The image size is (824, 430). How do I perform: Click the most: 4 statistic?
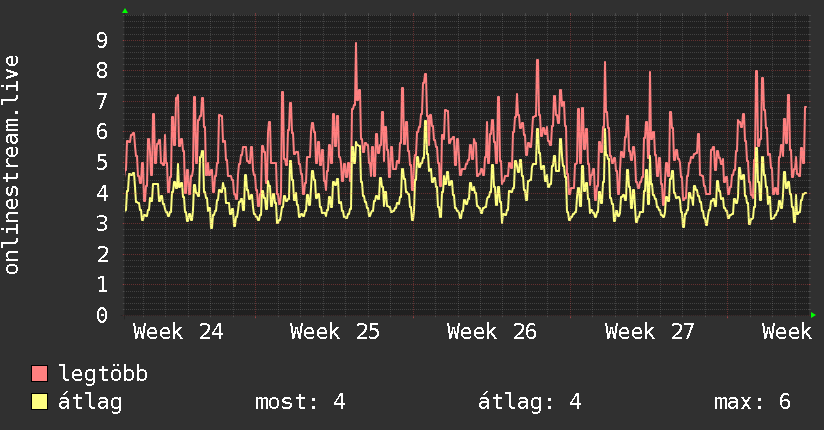click(x=300, y=402)
